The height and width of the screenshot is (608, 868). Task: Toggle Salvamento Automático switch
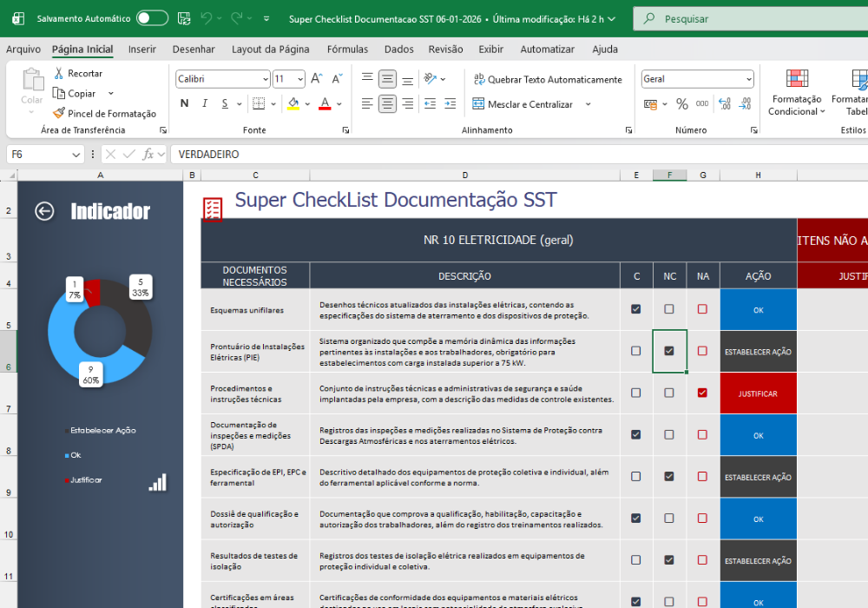(x=152, y=18)
